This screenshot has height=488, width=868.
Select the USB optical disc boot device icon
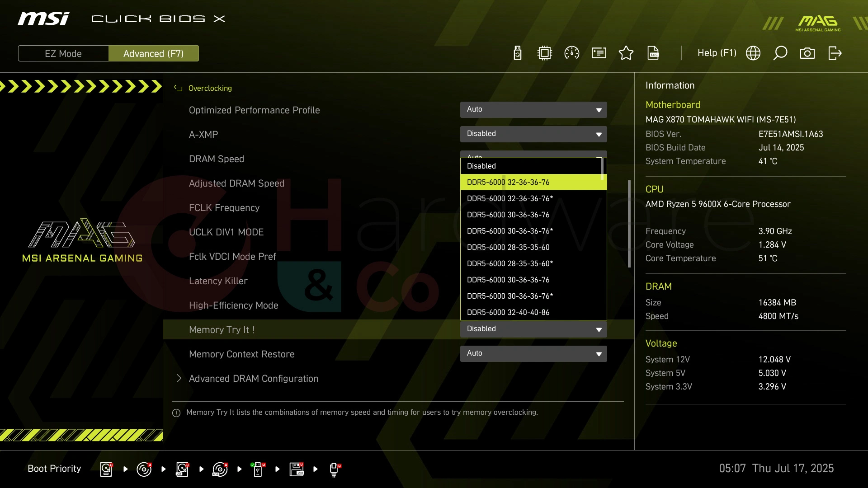(220, 469)
